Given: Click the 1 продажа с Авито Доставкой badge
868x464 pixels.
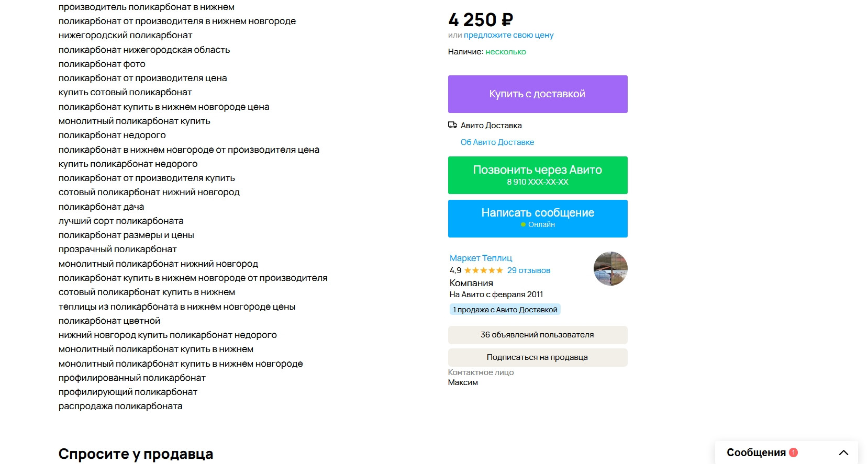Looking at the screenshot, I should (505, 310).
